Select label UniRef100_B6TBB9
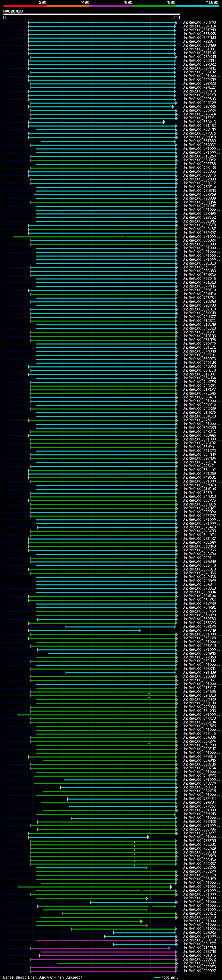The image size is (222, 980). click(x=199, y=141)
